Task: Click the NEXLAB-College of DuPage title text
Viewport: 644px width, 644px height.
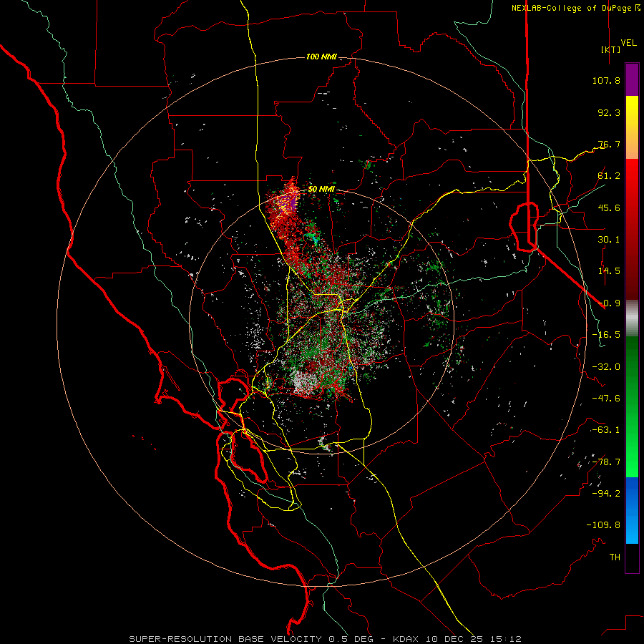Action: point(572,8)
